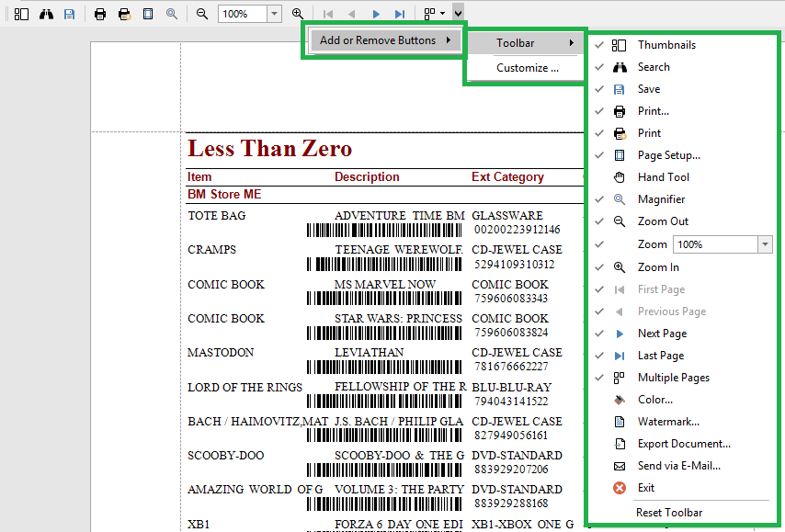Click the Zoom 100% field in the menu
The image size is (785, 532).
(715, 244)
